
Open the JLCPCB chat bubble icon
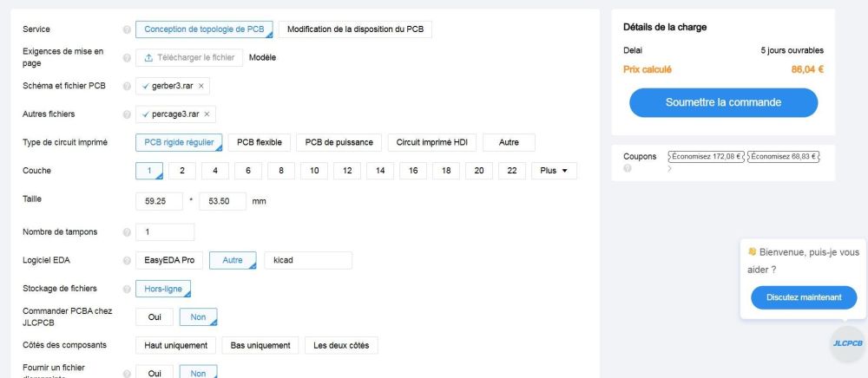click(847, 343)
